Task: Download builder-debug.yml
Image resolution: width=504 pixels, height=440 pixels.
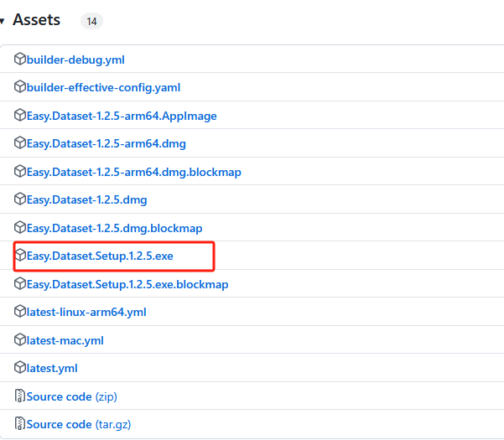Action: point(75,60)
